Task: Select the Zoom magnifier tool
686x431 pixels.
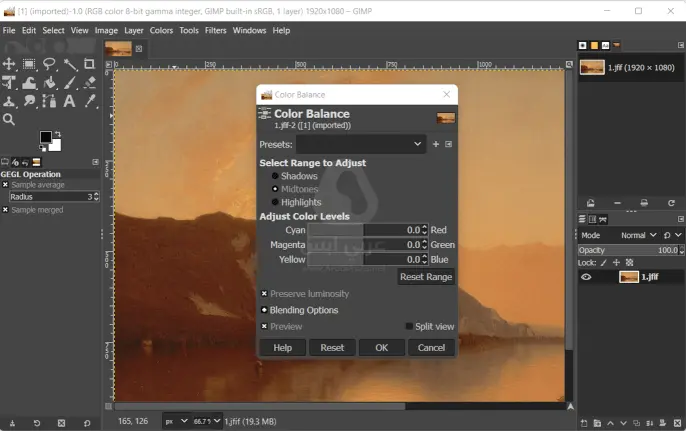Action: pyautogui.click(x=9, y=119)
